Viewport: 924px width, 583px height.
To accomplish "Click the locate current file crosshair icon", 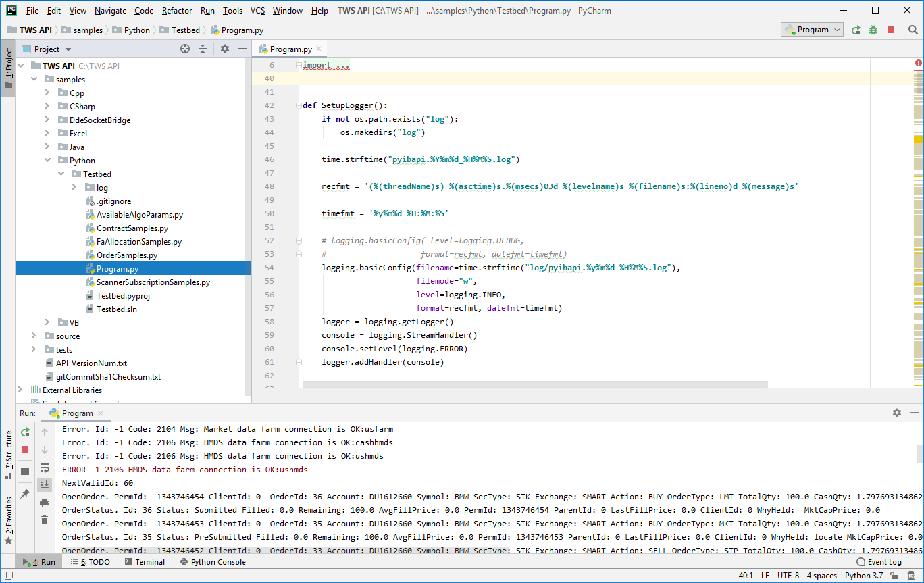I will pos(185,49).
